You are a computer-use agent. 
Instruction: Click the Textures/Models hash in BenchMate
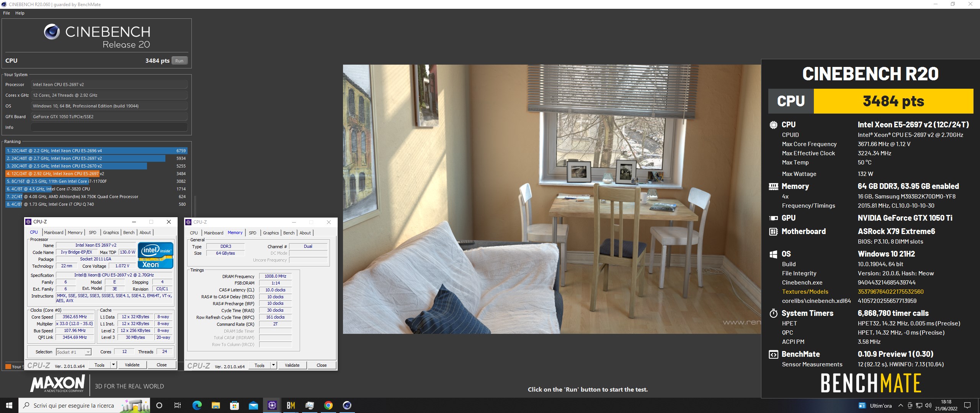[890, 292]
